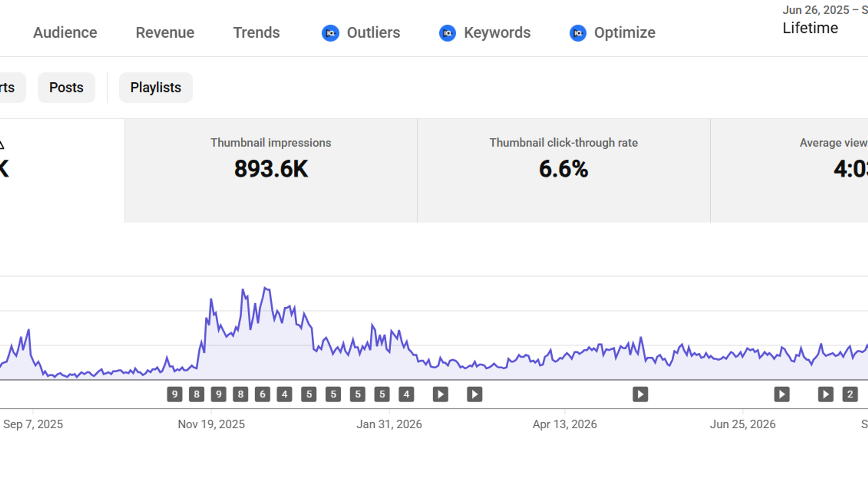Click the Jun 25, 2026 axis label

pos(743,424)
